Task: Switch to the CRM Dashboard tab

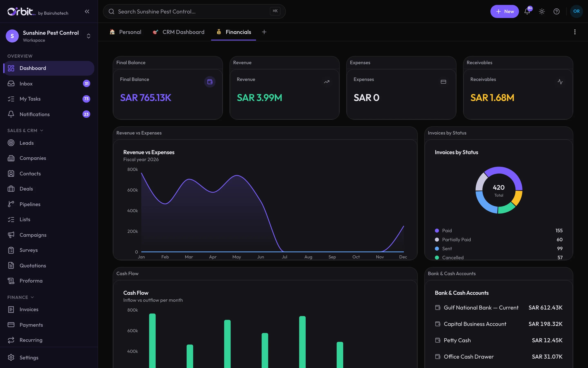Action: [x=179, y=32]
